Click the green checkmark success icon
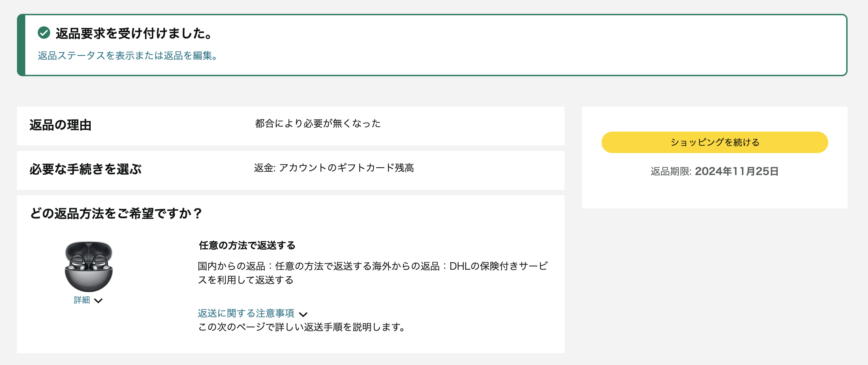This screenshot has height=365, width=868. [44, 33]
